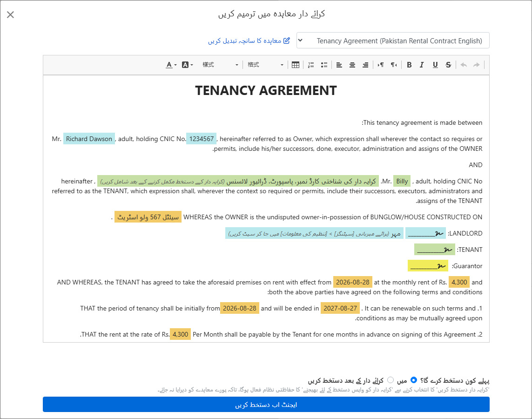The image size is (532, 419).
Task: Click the property address field 567
Action: click(148, 217)
